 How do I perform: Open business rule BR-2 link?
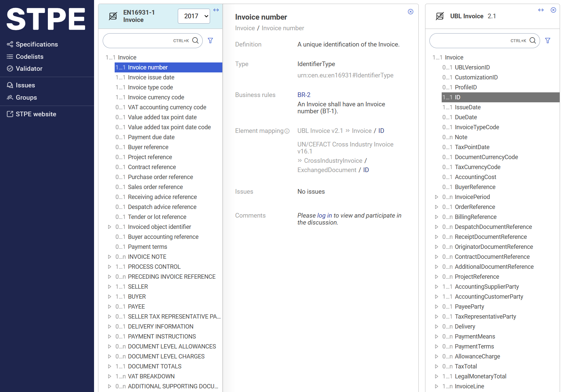tap(304, 95)
